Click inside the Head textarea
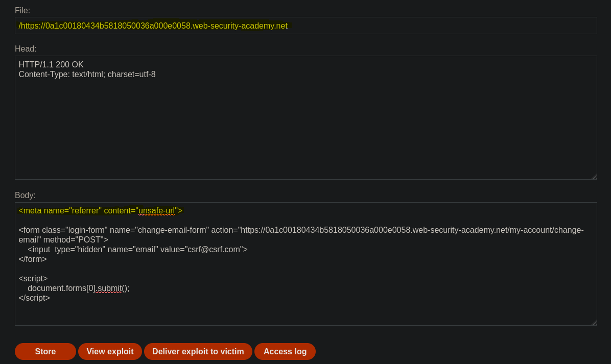 pos(306,117)
